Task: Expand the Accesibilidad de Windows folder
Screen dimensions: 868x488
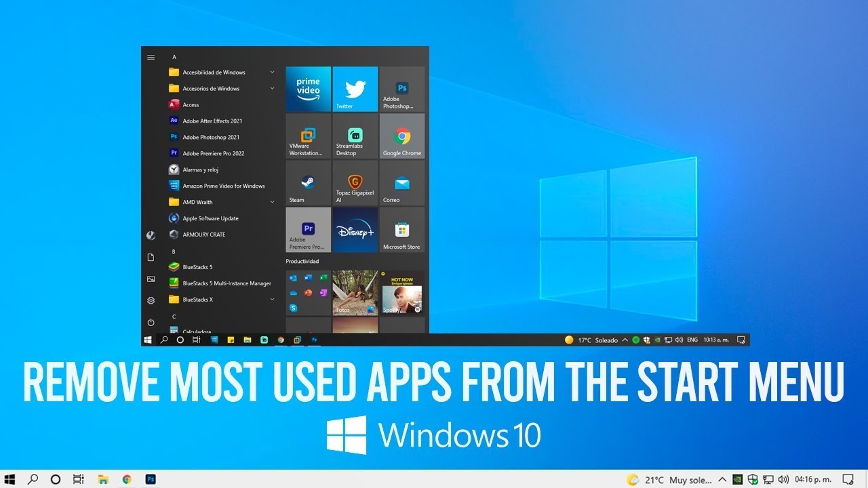Action: coord(222,72)
